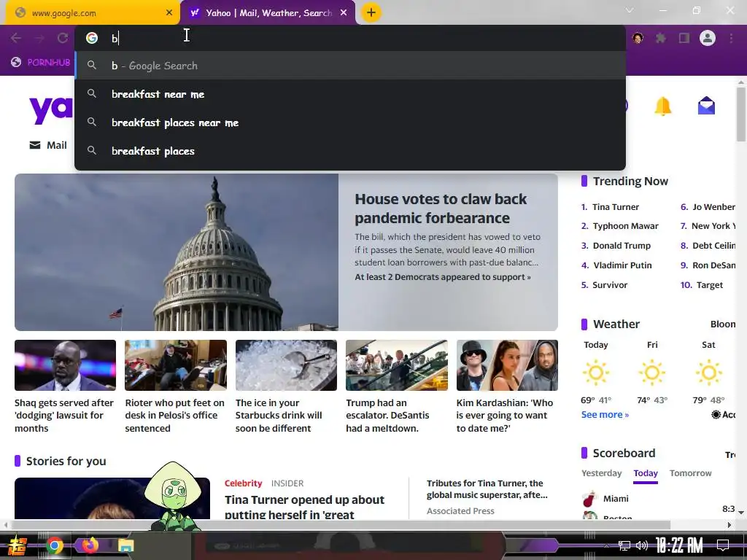Open a new tab with the plus button
The image size is (747, 560).
(x=371, y=12)
